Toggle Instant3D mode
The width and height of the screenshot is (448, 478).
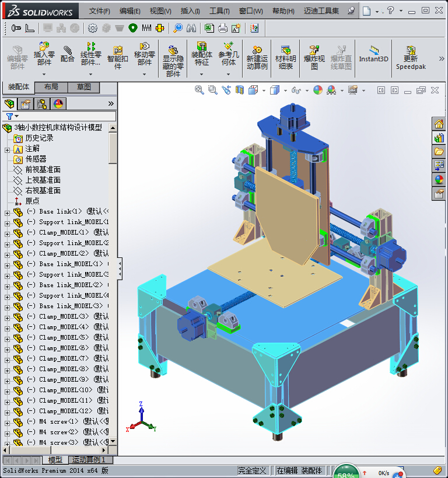[374, 54]
